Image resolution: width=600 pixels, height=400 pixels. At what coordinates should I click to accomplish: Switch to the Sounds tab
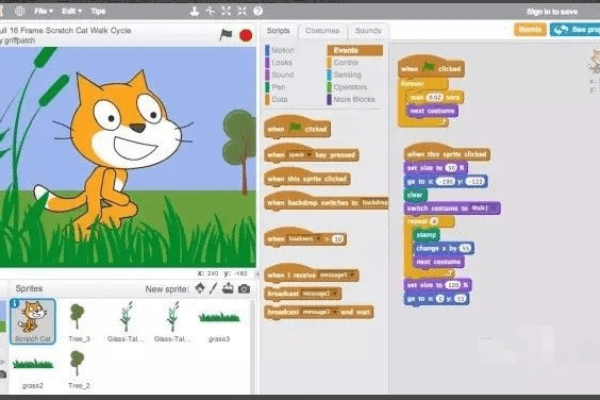[x=368, y=31]
